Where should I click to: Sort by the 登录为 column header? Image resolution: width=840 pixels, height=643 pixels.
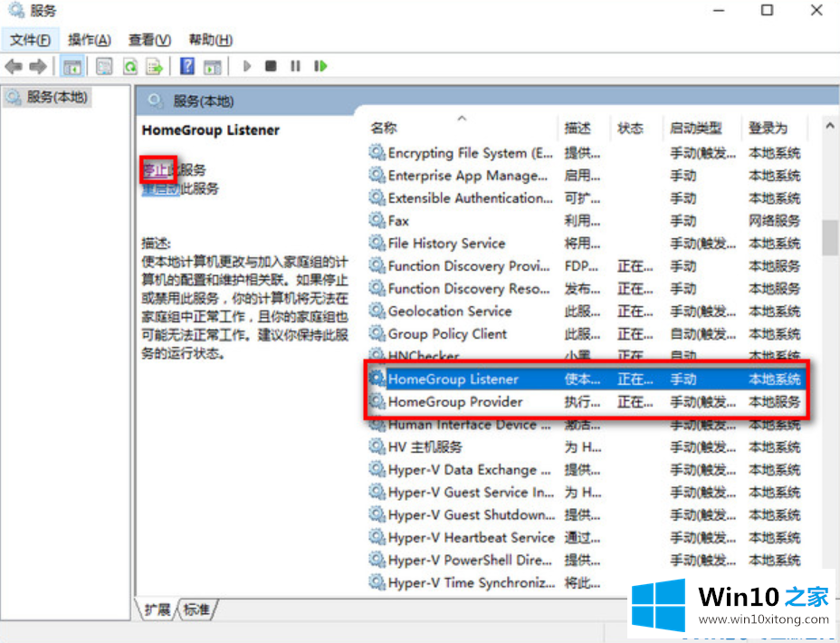point(775,128)
